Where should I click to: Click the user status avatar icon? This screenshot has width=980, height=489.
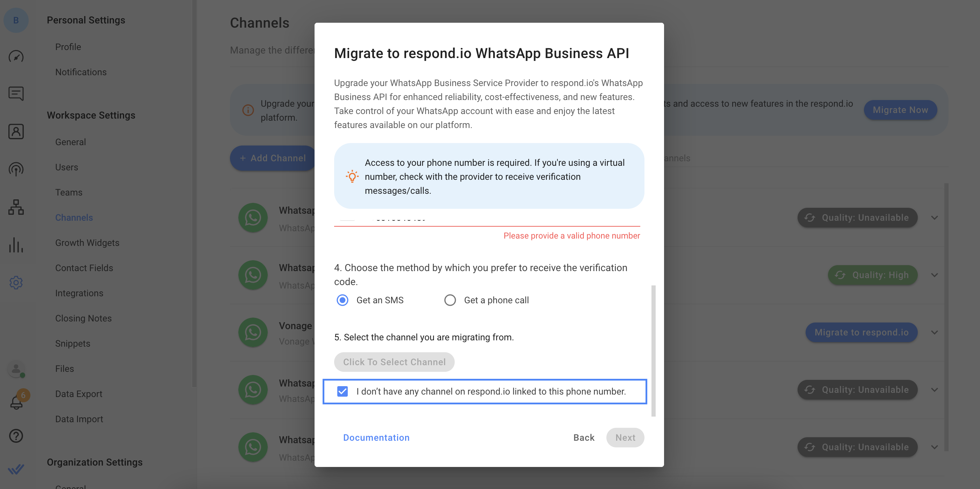coord(16,369)
